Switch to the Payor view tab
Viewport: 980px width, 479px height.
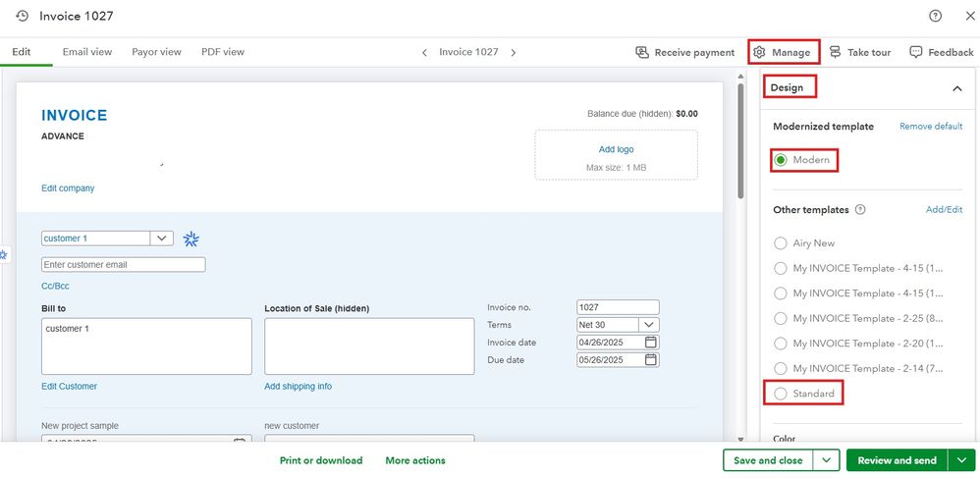(x=156, y=52)
